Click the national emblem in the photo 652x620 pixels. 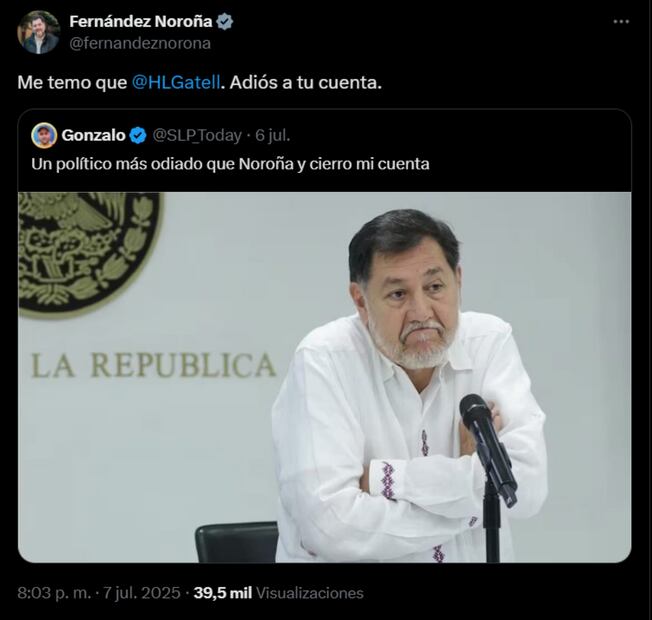point(88,250)
